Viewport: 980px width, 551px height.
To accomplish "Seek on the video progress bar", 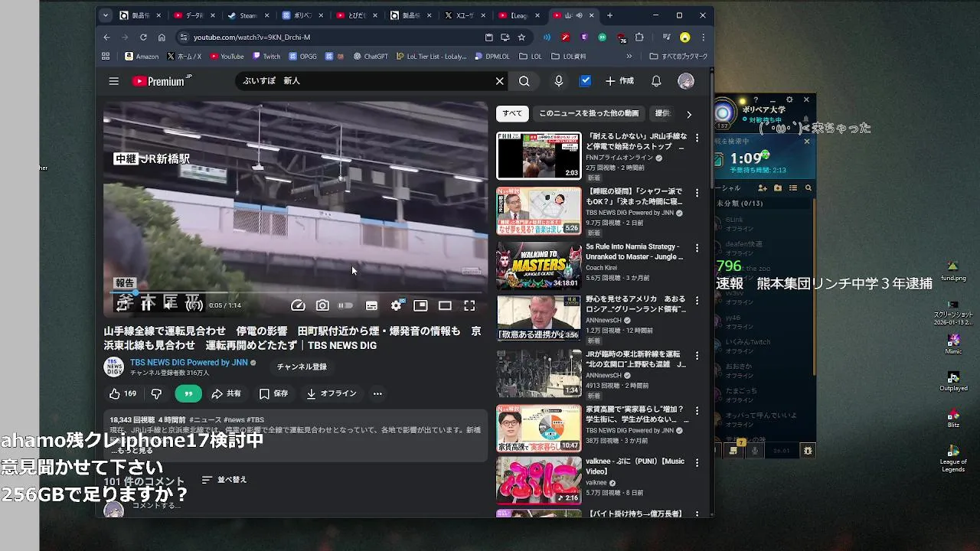I will tap(296, 292).
